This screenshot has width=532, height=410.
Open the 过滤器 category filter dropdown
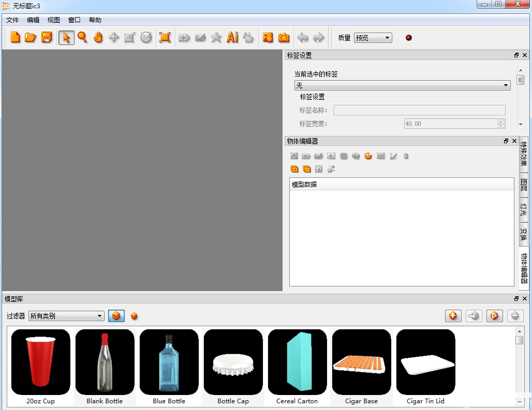tap(66, 316)
